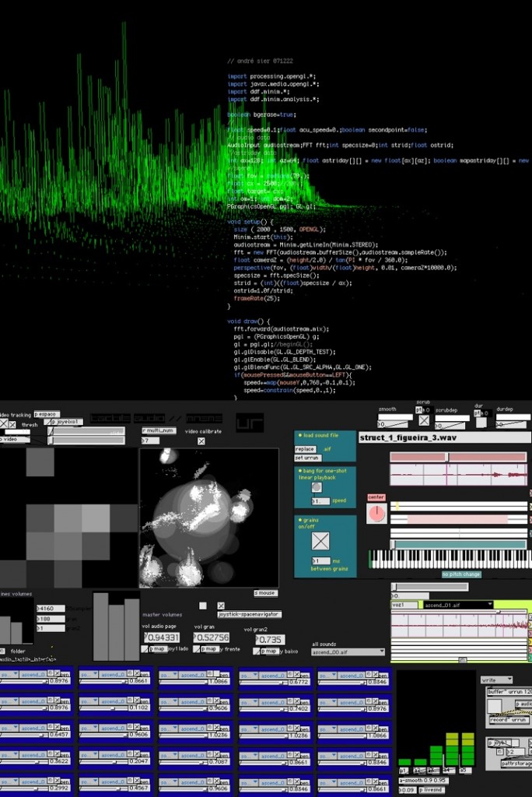Click the set urrun button
This screenshot has width=532, height=797.
tap(307, 458)
